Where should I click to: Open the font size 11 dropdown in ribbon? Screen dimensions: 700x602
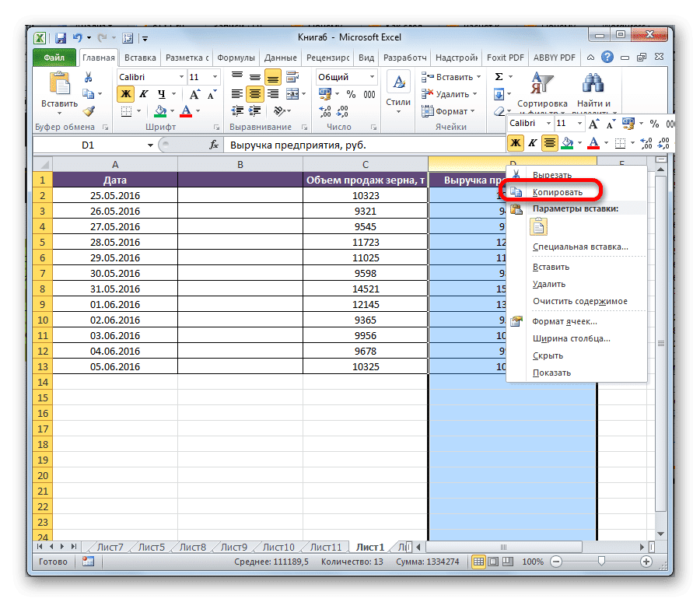tap(215, 77)
